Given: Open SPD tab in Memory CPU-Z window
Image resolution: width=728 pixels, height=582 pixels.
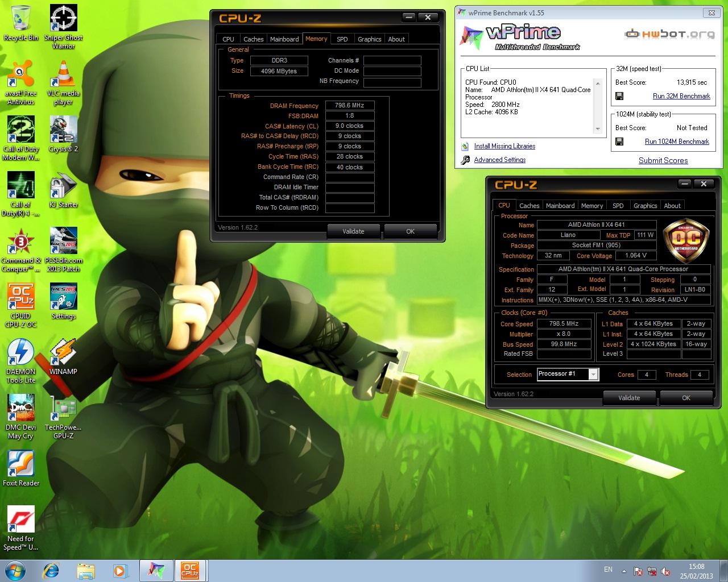Looking at the screenshot, I should [x=342, y=39].
